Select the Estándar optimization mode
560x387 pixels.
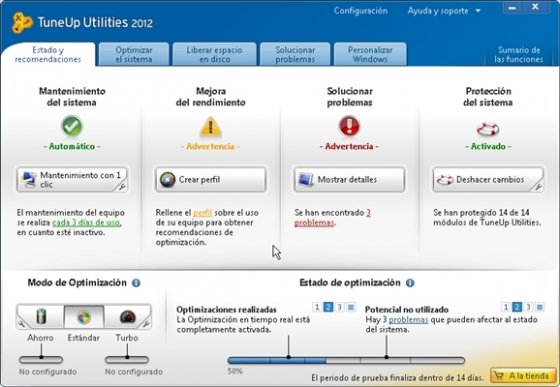coord(84,317)
